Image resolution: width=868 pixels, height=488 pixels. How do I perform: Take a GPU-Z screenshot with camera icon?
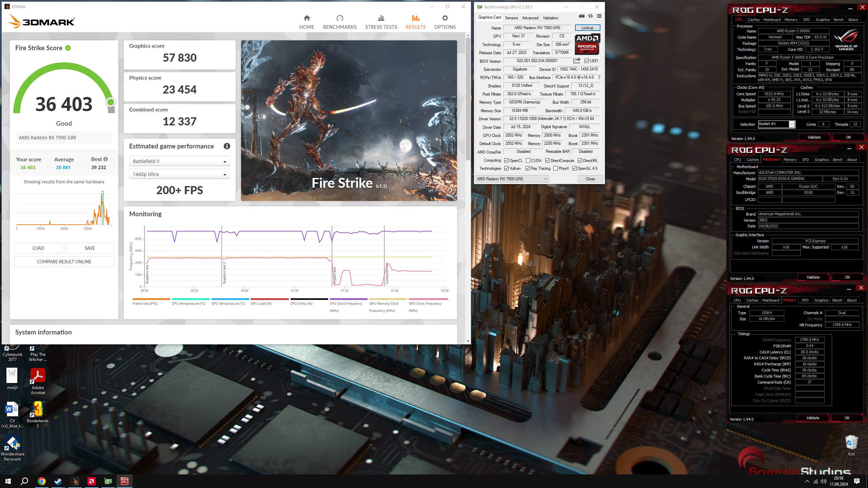click(x=581, y=16)
